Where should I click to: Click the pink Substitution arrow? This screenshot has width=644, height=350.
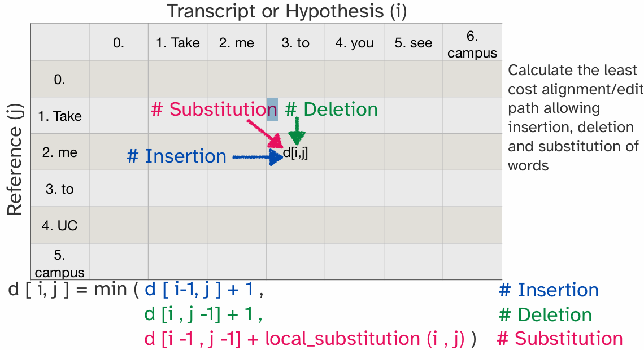pyautogui.click(x=265, y=134)
